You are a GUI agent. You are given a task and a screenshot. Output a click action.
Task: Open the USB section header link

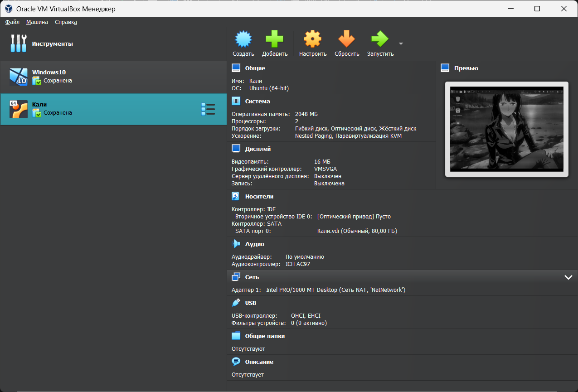251,303
